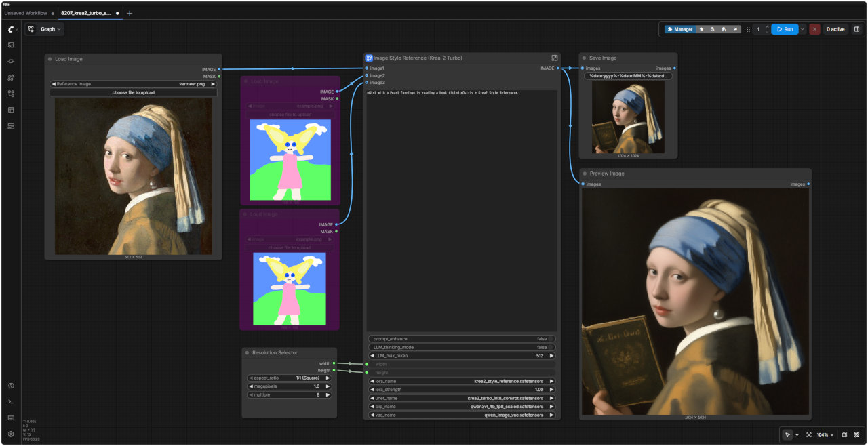Decrease the multiple value with the left arrow
The height and width of the screenshot is (446, 868).
251,394
